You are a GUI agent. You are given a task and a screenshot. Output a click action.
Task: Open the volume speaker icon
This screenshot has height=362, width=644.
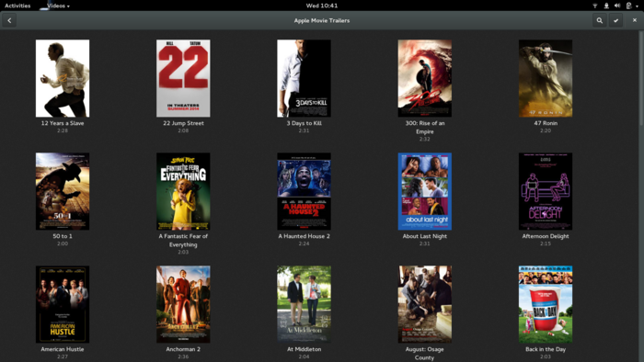coord(617,6)
